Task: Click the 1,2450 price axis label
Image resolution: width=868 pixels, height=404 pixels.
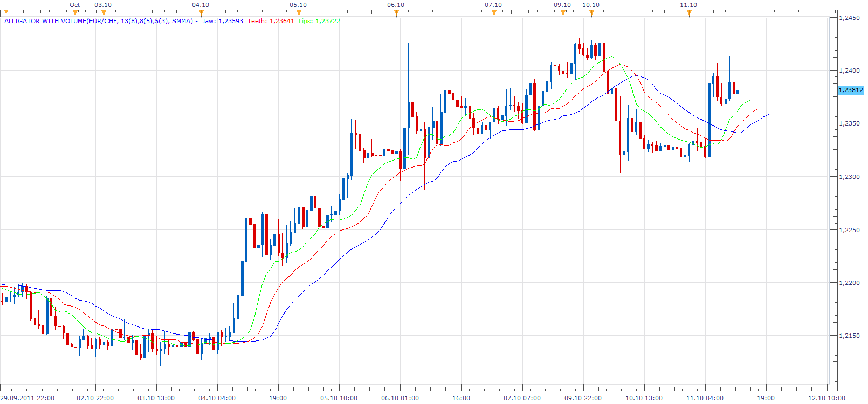Action: (x=849, y=18)
